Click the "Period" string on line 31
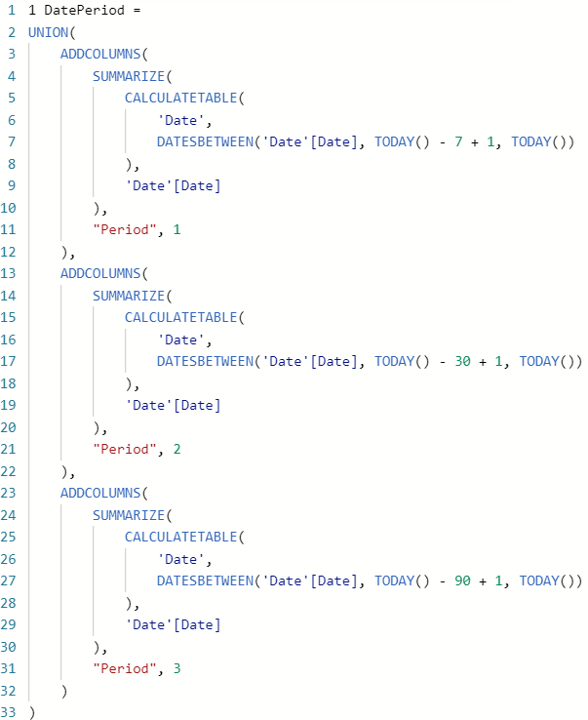This screenshot has width=588, height=720. tap(125, 668)
